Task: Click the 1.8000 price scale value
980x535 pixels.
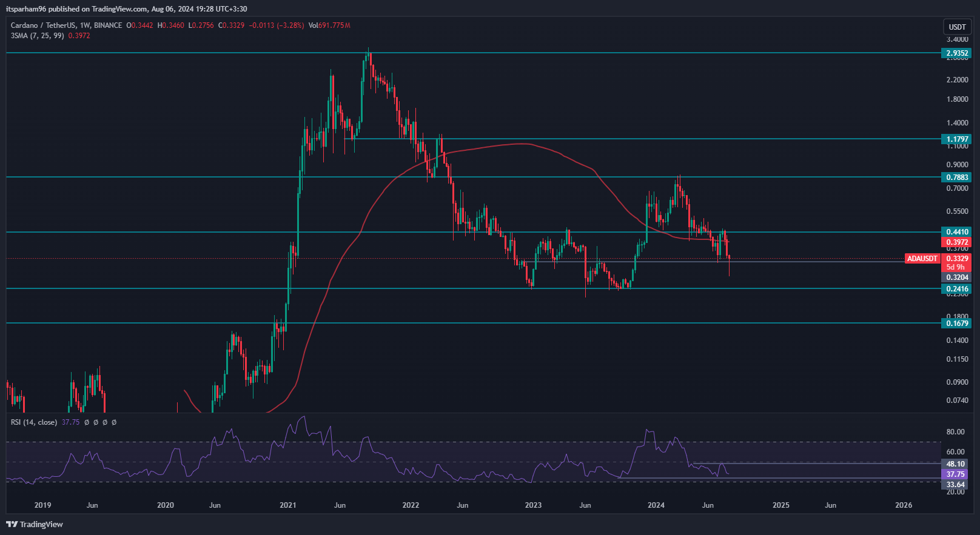Action: 957,99
